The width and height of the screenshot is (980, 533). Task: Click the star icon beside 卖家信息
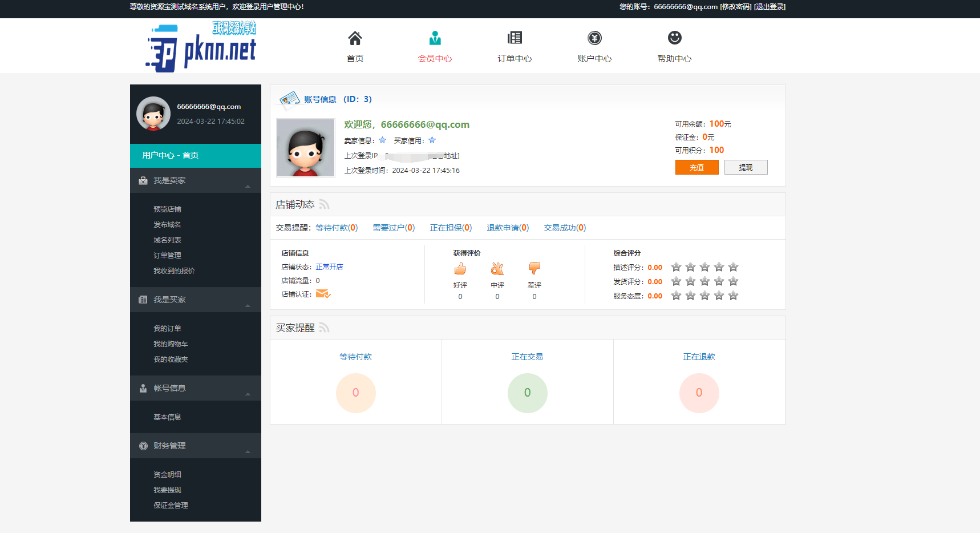point(382,140)
